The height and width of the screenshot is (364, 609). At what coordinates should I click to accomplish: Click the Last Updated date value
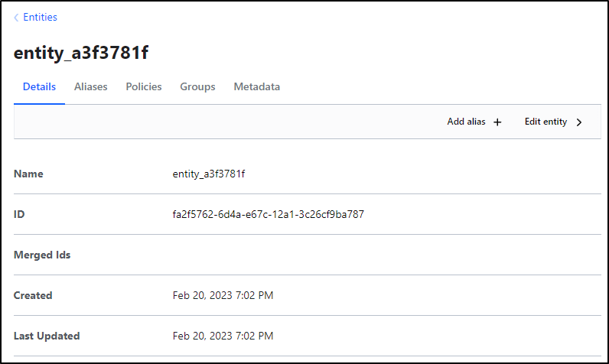pos(223,336)
